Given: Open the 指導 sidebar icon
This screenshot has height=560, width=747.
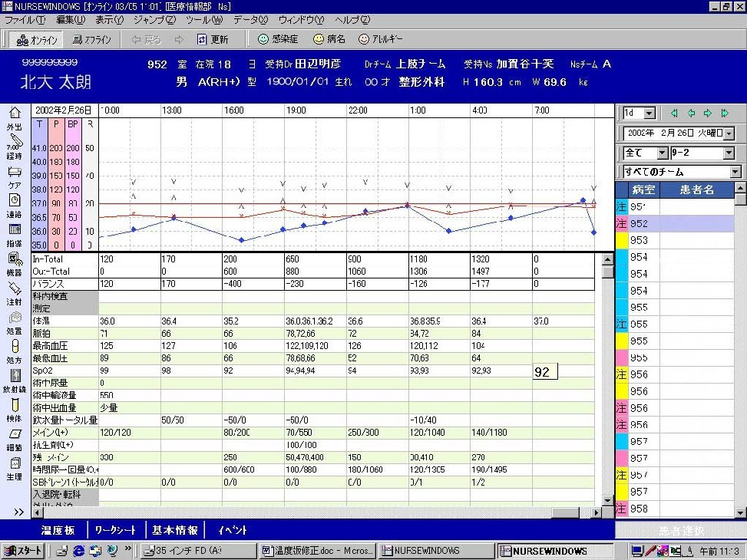Looking at the screenshot, I should [15, 229].
